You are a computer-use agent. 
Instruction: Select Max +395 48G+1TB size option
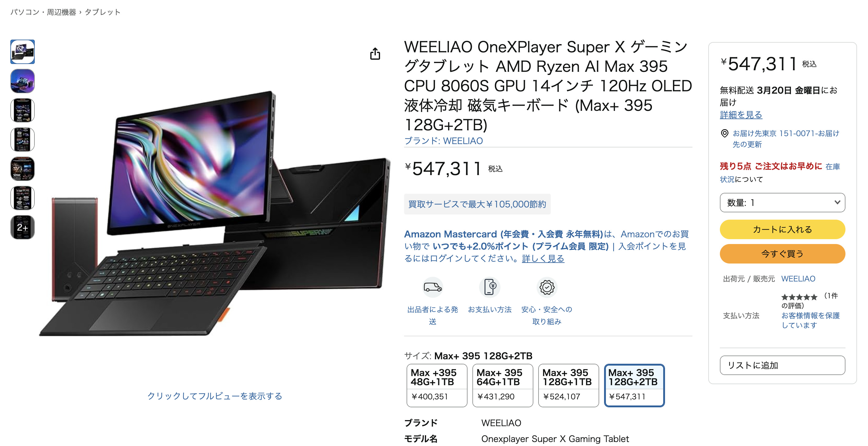point(437,385)
